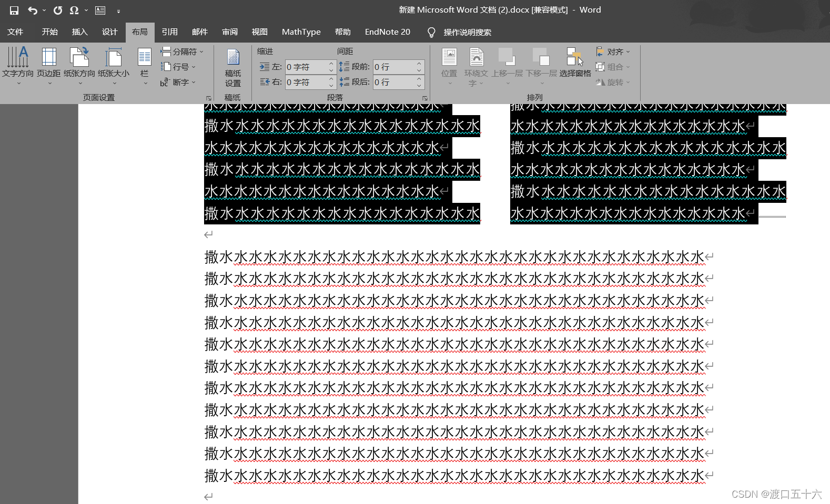Open 稿纸设置 manuscript paper settings
The width and height of the screenshot is (830, 504).
click(x=232, y=68)
